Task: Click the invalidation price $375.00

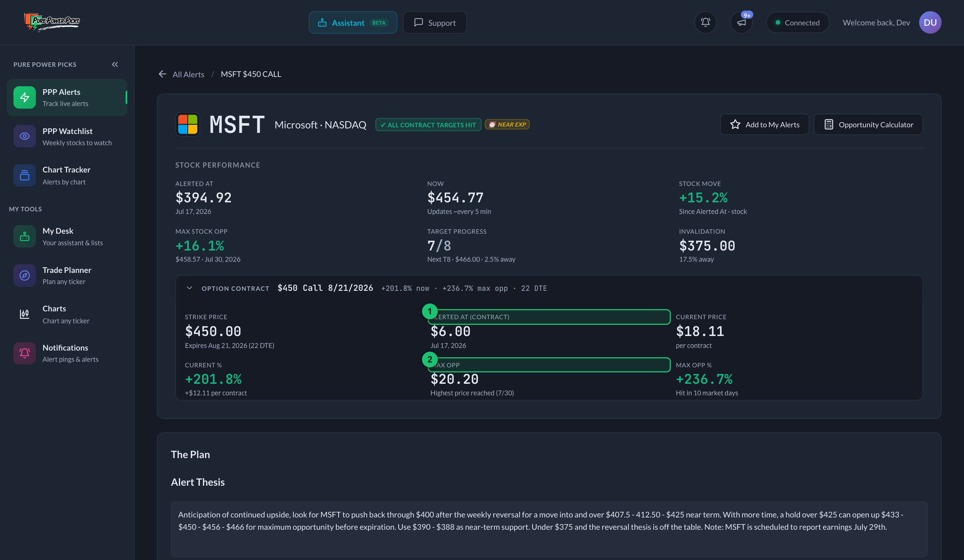Action: [x=707, y=245]
